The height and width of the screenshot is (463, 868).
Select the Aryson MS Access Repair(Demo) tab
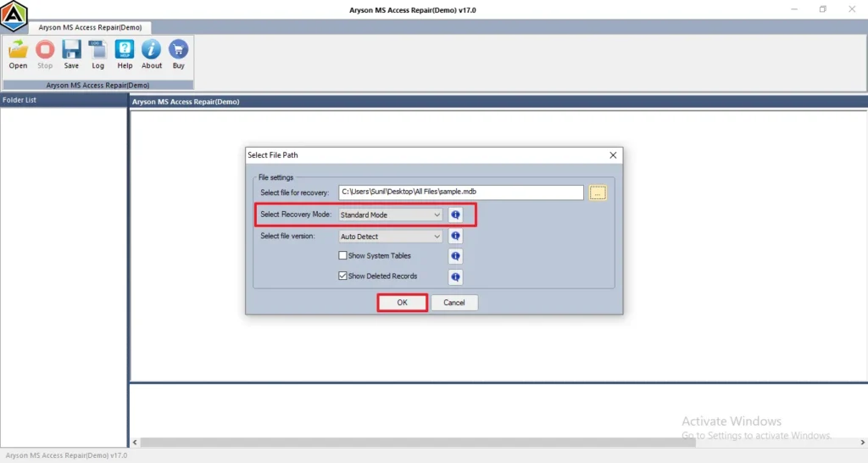pos(90,27)
